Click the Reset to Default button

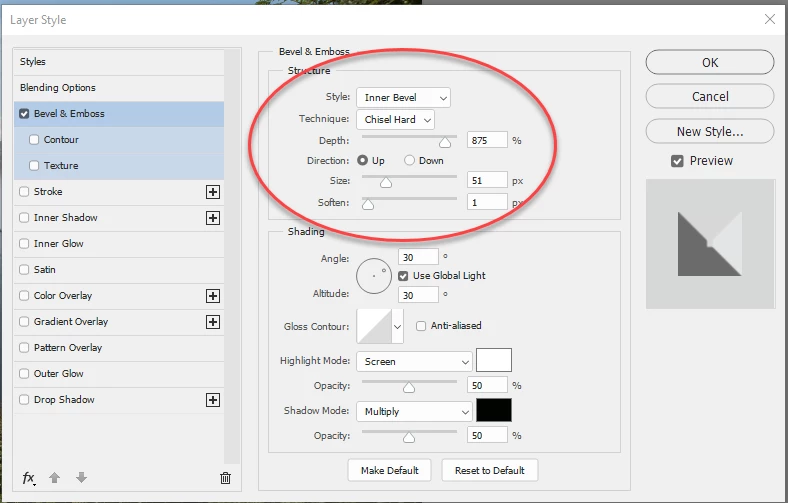click(489, 470)
